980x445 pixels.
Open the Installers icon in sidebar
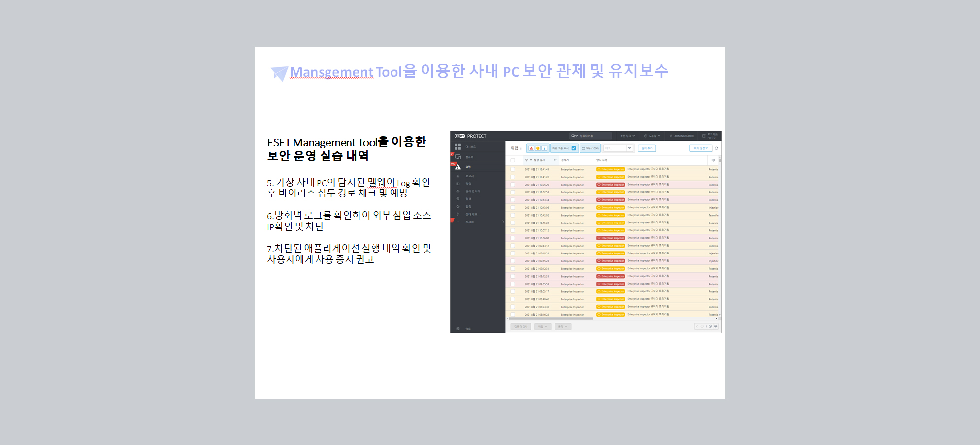(458, 191)
